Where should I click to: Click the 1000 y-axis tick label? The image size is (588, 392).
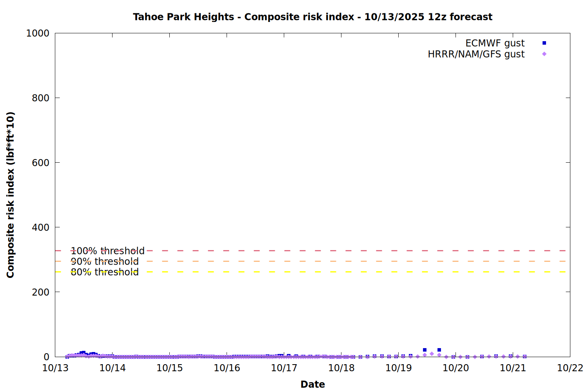(38, 33)
